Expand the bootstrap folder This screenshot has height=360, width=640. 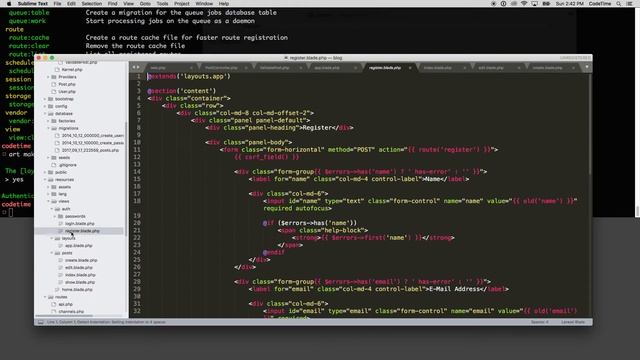(x=45, y=99)
